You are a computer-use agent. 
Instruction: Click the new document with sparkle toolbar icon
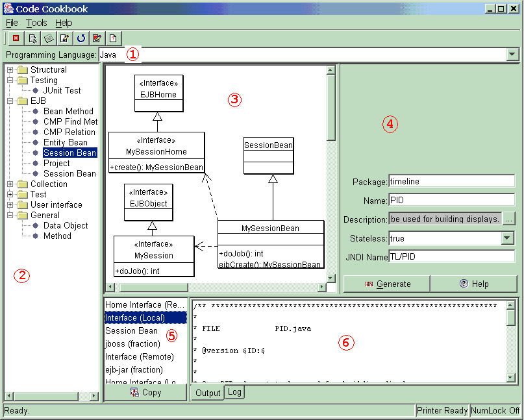32,38
